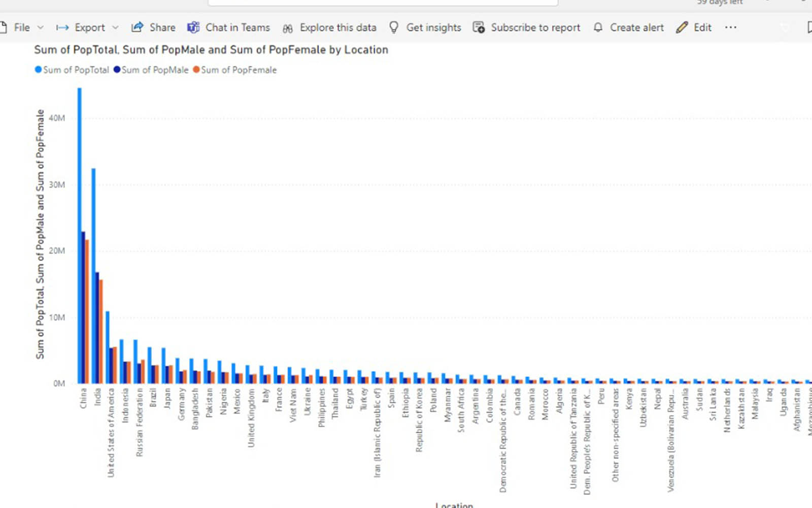Open Get insights
812x508 pixels.
[433, 27]
